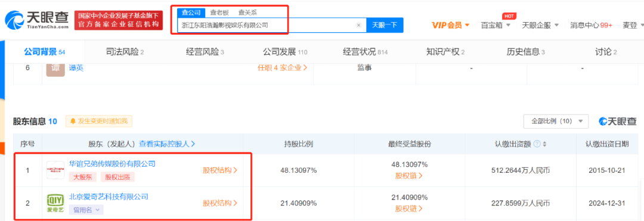Click the 天眼一下 search button
Viewport: 644px width, 221px height.
coord(385,25)
